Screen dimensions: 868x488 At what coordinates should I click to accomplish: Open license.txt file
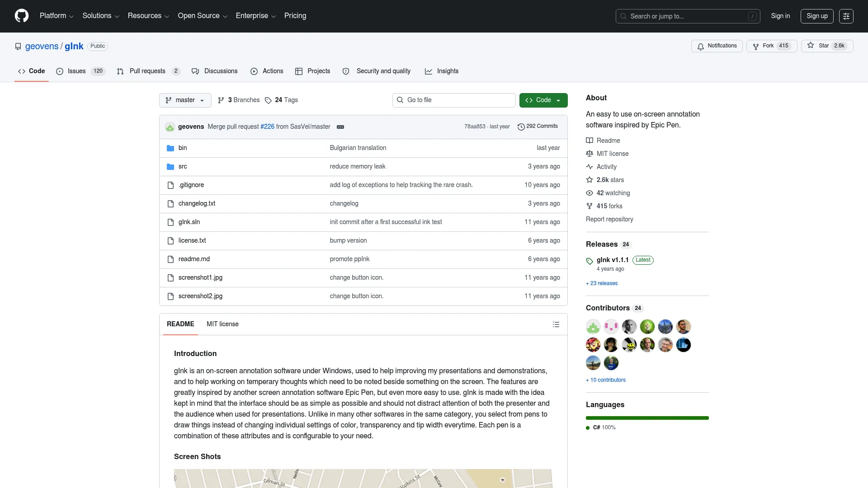point(192,241)
